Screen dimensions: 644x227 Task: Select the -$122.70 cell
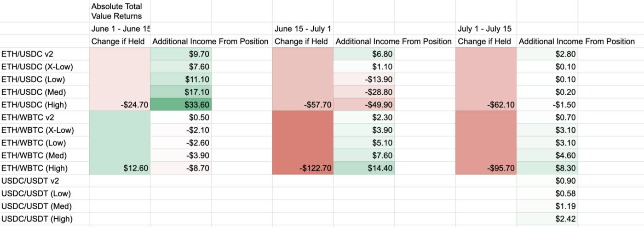pyautogui.click(x=303, y=168)
